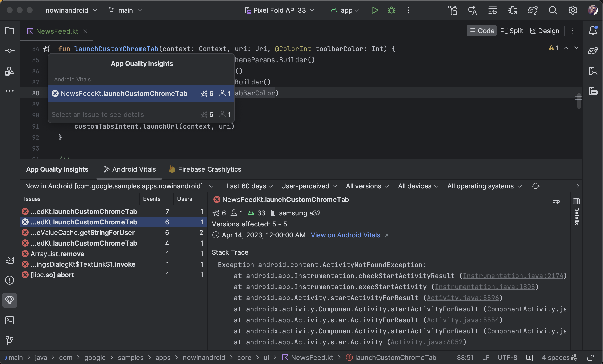Click the Search everywhere icon
The image size is (603, 364).
pyautogui.click(x=553, y=10)
